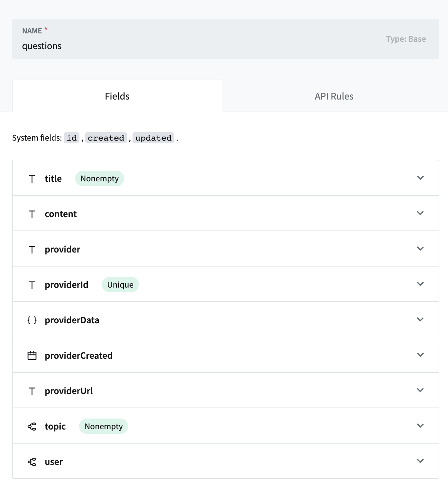The image size is (448, 491).
Task: Click the created system field chip
Action: pos(106,138)
